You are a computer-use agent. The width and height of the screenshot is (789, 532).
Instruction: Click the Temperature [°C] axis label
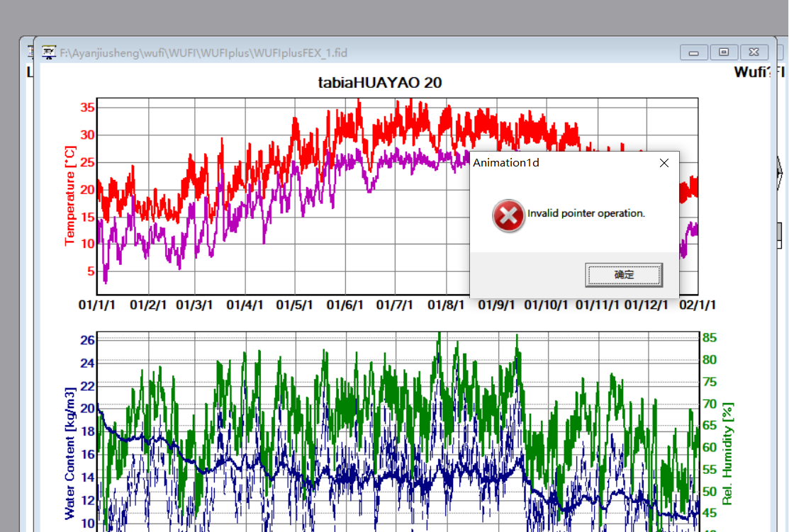pyautogui.click(x=69, y=196)
